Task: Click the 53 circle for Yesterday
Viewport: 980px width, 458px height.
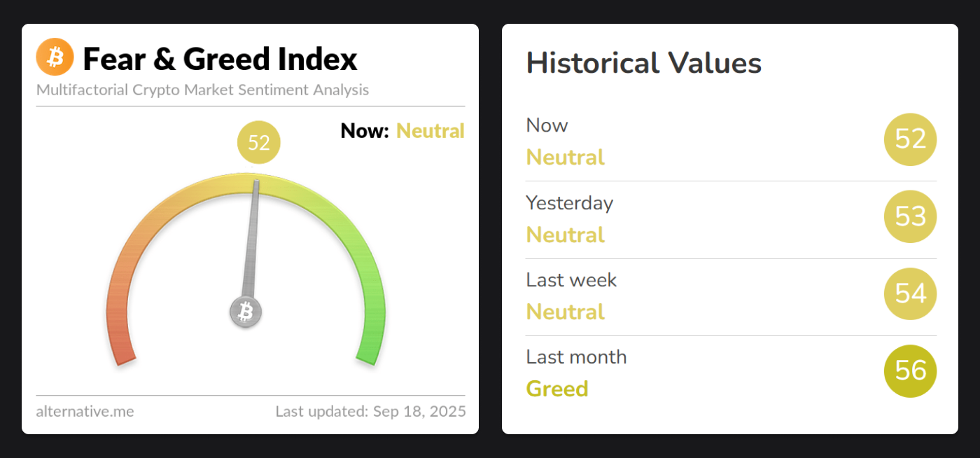Action: 911,216
